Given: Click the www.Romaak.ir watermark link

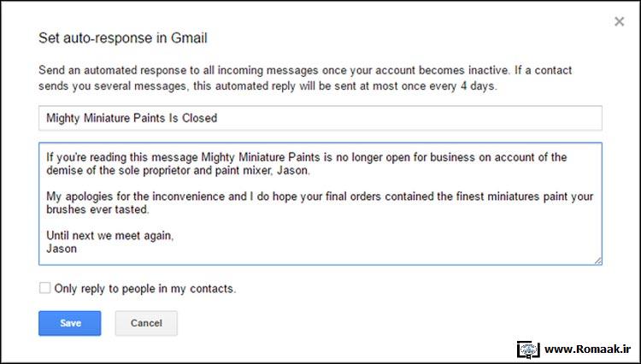Looking at the screenshot, I should (588, 349).
